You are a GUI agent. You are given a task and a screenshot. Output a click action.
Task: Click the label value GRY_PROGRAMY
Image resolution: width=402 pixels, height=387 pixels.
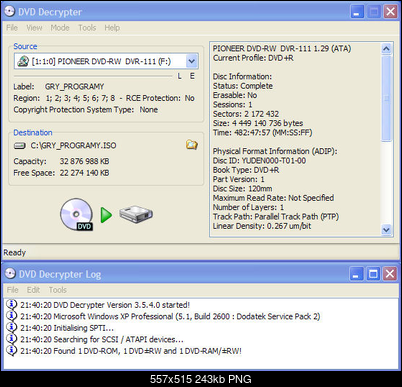tap(75, 87)
